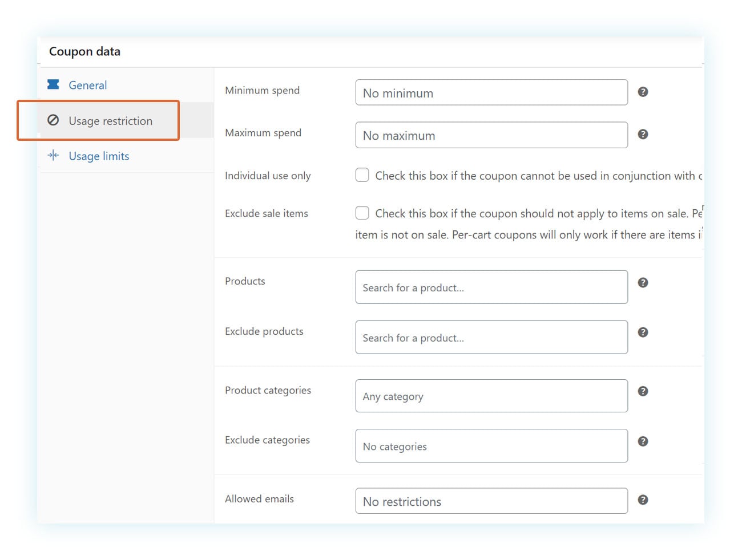This screenshot has height=560, width=742.
Task: Click help icon next to Maximum spend
Action: [643, 134]
